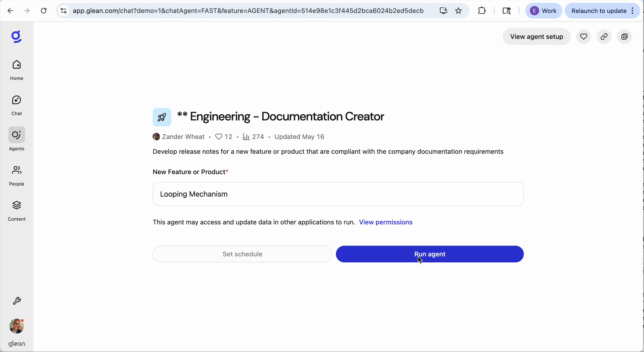The image size is (644, 352).
Task: Click the tools wrench icon in sidebar
Action: pos(16,301)
